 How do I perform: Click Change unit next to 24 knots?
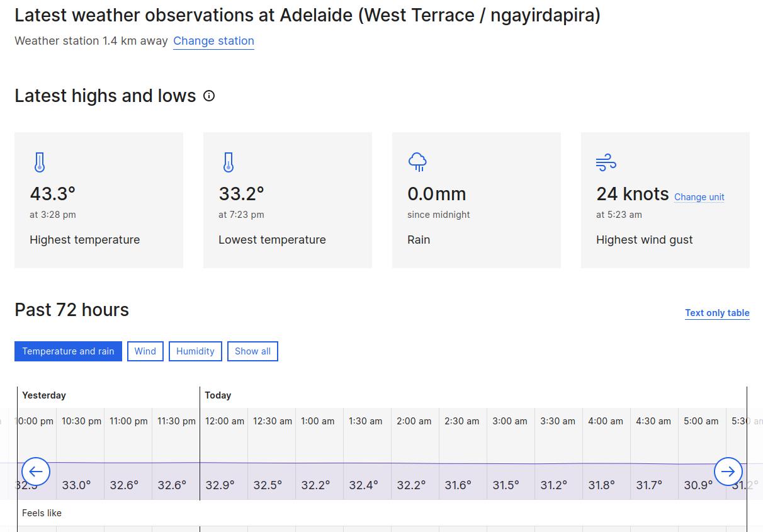(699, 197)
